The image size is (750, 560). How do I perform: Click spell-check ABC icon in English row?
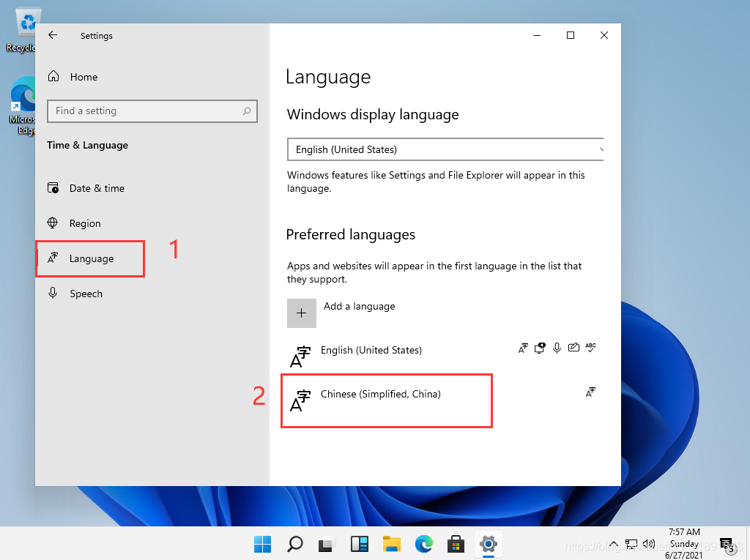coord(591,348)
